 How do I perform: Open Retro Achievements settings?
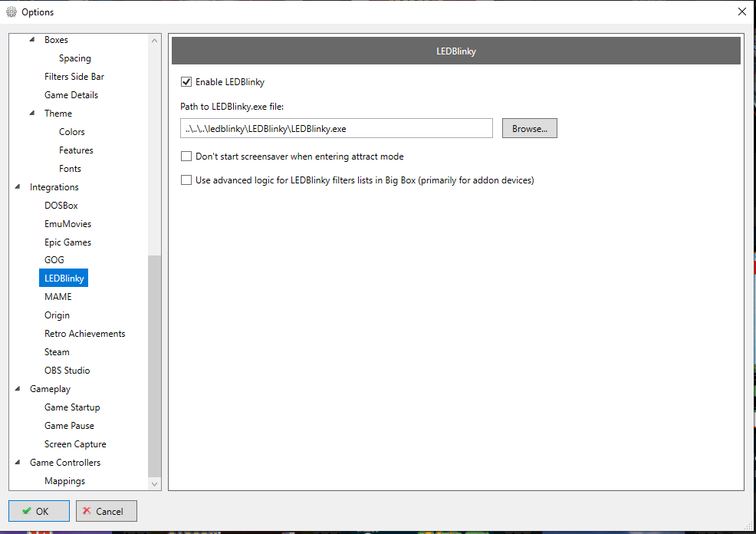point(85,333)
